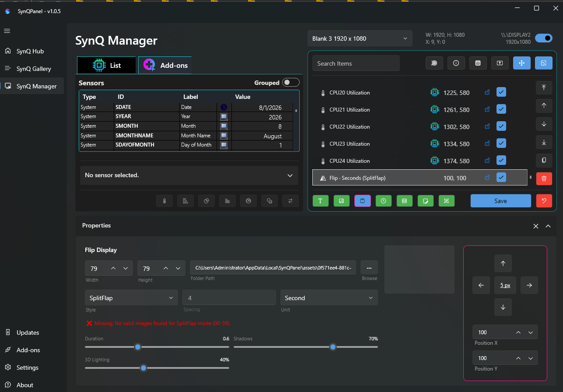Add a pie/donut chart sensor item
The height and width of the screenshot is (392, 563).
206,201
